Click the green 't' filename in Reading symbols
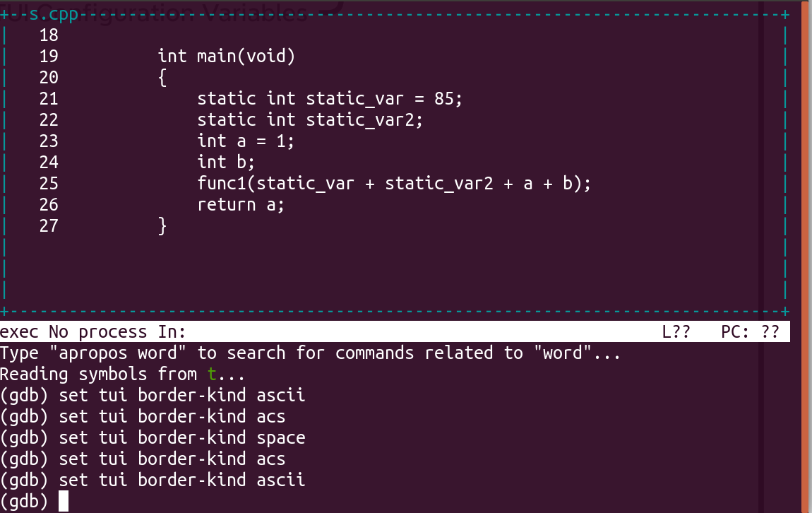This screenshot has height=513, width=812. (x=211, y=374)
